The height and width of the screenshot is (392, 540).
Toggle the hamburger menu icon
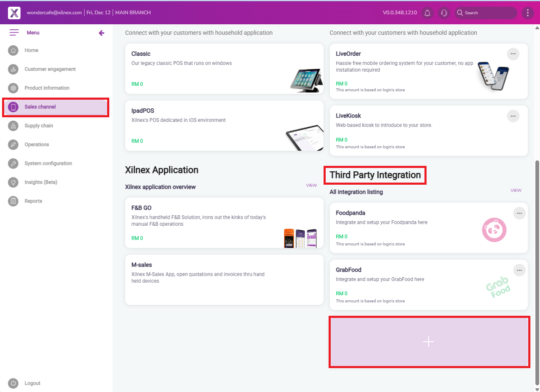[14, 33]
